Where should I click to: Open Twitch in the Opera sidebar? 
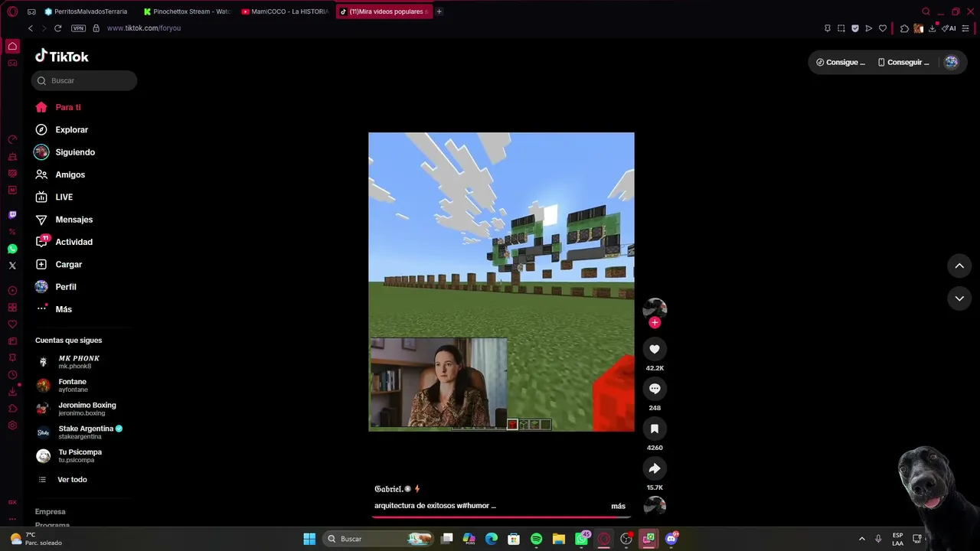[12, 215]
